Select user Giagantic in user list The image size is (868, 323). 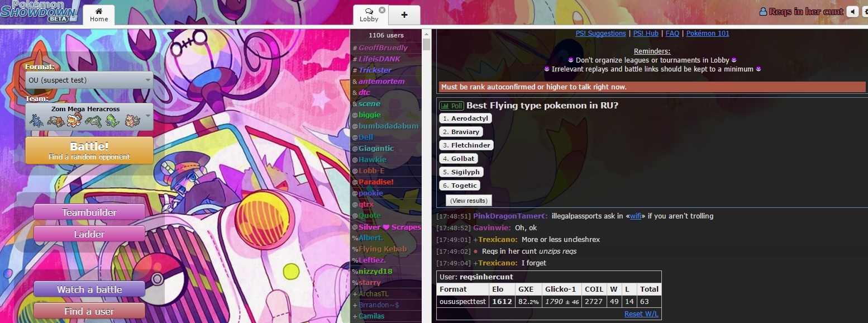(386, 149)
